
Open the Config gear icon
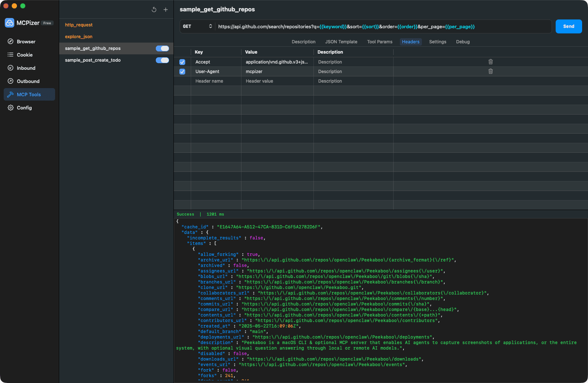(11, 108)
